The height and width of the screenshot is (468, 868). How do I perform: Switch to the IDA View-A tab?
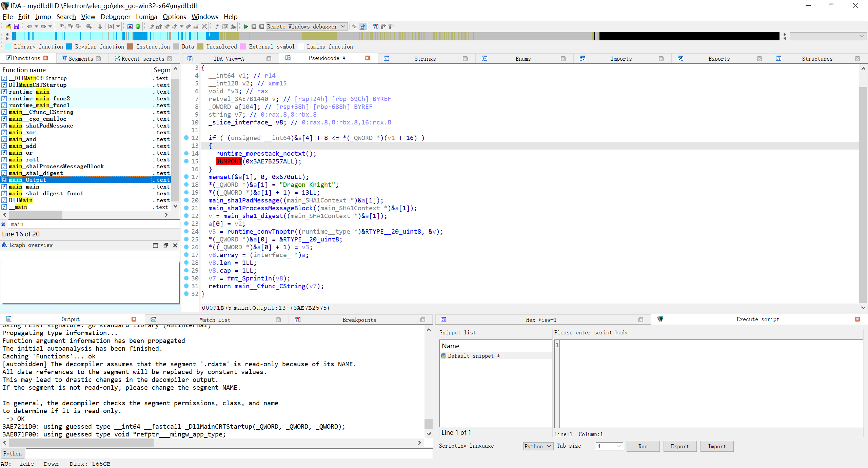click(x=229, y=59)
